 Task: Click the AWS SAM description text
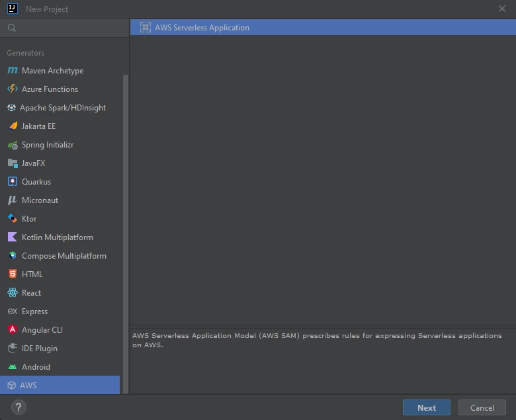[317, 340]
